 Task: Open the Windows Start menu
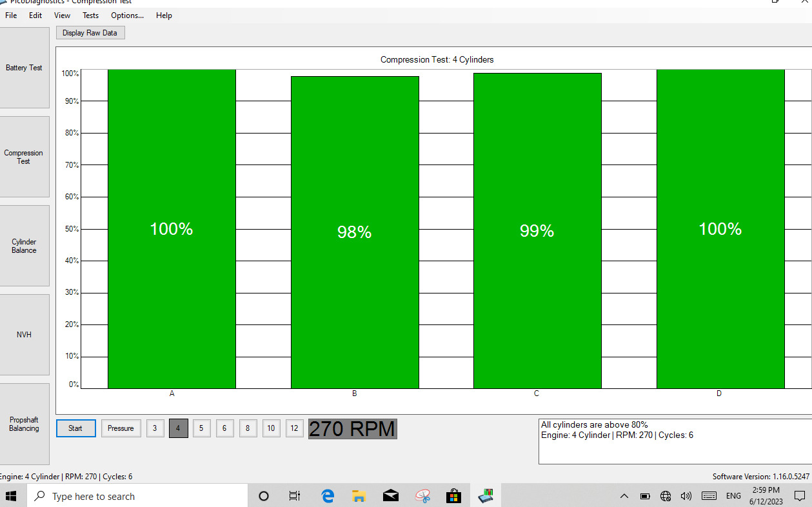12,496
